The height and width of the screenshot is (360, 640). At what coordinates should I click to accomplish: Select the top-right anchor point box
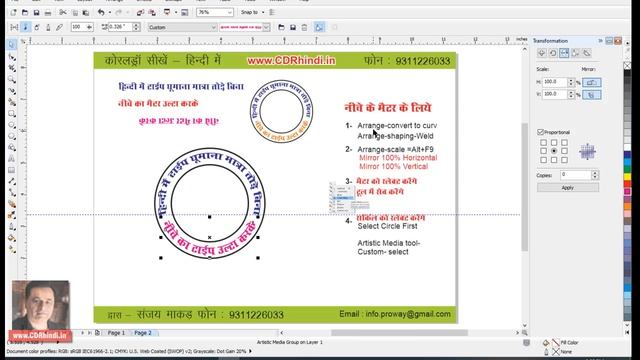(564, 142)
